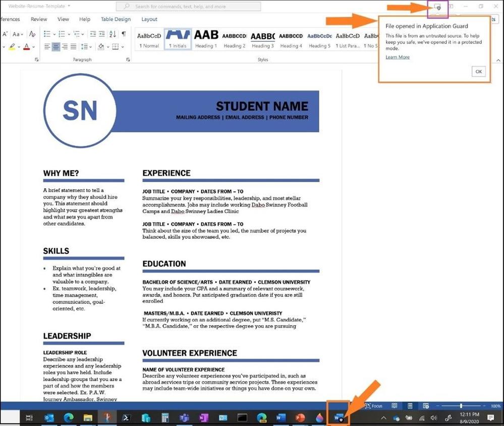The width and height of the screenshot is (504, 426).
Task: Open the Paragraph settings dialog launcher
Action: point(128,60)
